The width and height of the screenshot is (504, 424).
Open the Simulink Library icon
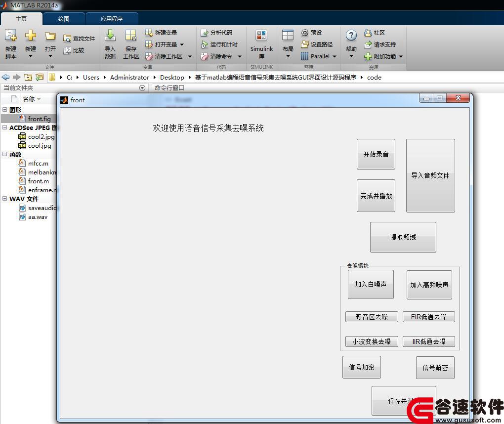[261, 36]
